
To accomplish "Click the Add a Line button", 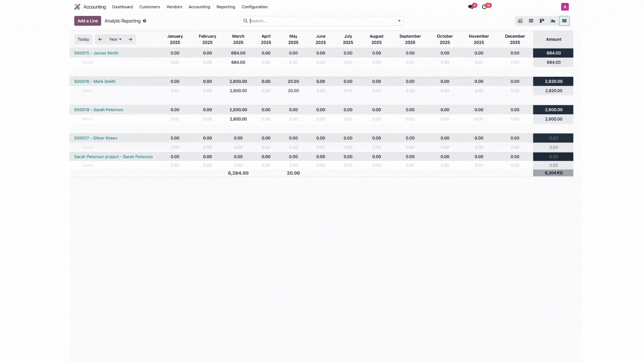I will pyautogui.click(x=88, y=21).
